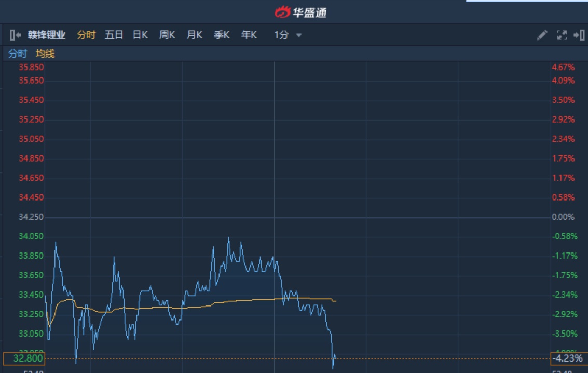Expand the 1分 interval dropdown

pos(288,35)
